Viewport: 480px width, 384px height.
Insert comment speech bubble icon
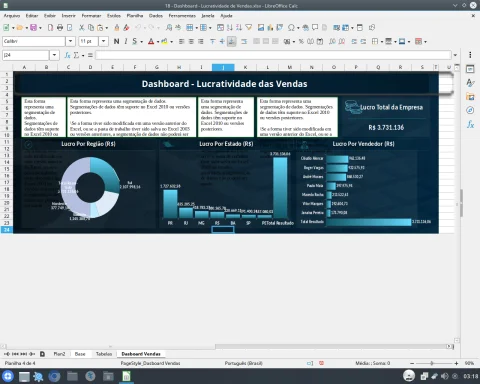pyautogui.click(x=315, y=28)
